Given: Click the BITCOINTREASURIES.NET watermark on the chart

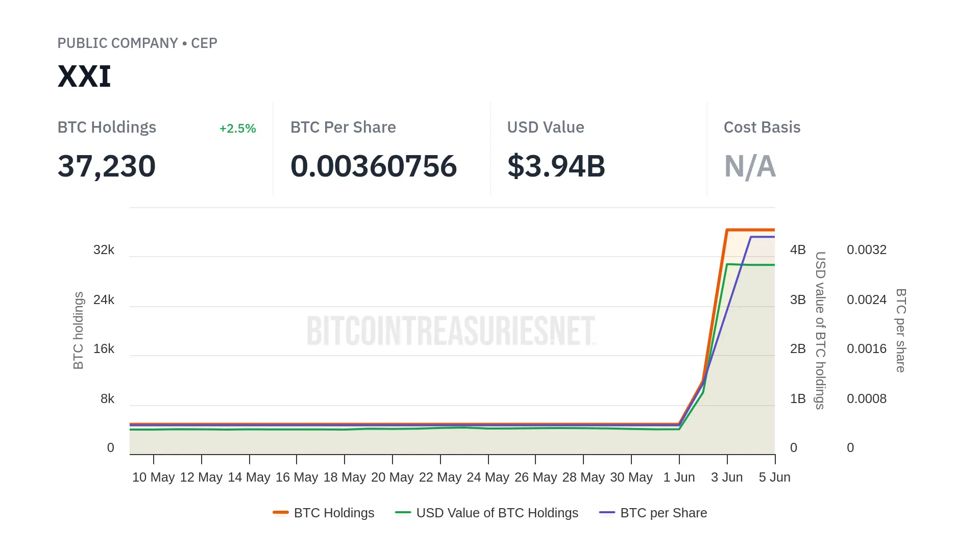Looking at the screenshot, I should tap(451, 331).
